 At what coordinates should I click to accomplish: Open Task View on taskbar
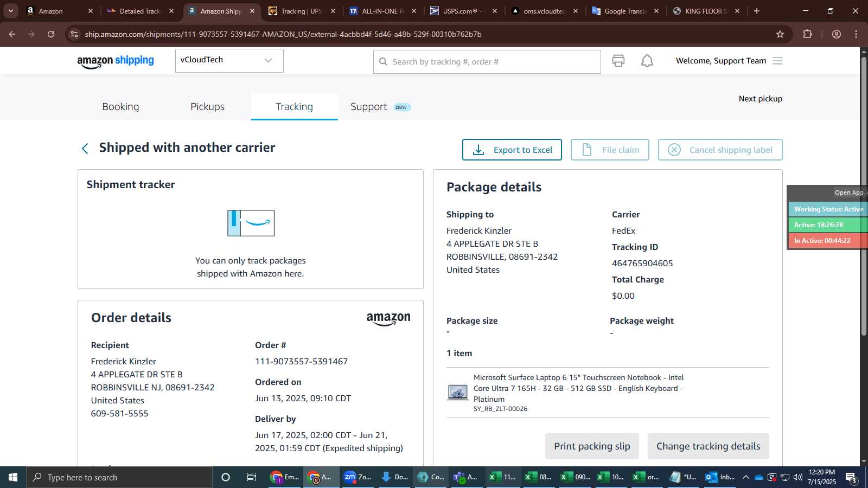[252, 477]
